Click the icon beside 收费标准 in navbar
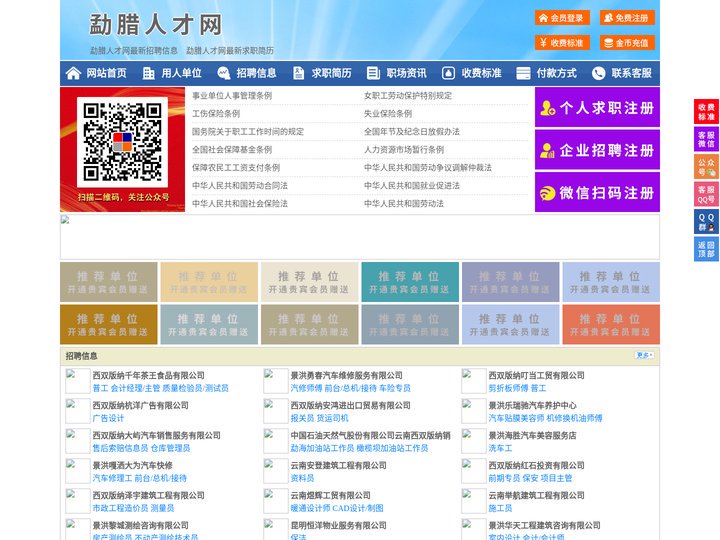 [x=448, y=73]
